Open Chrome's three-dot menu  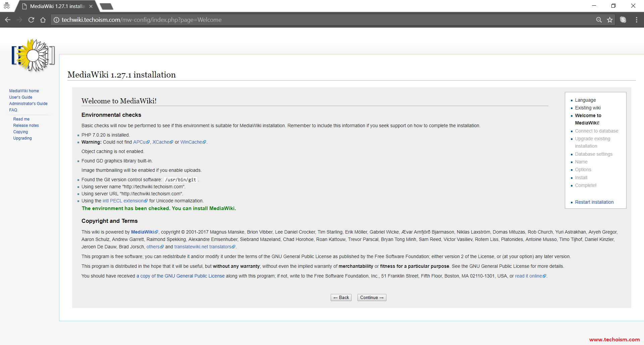[x=636, y=20]
